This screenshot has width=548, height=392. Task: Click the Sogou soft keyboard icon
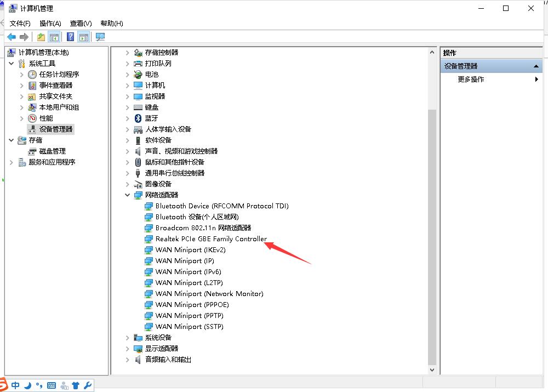pyautogui.click(x=52, y=385)
